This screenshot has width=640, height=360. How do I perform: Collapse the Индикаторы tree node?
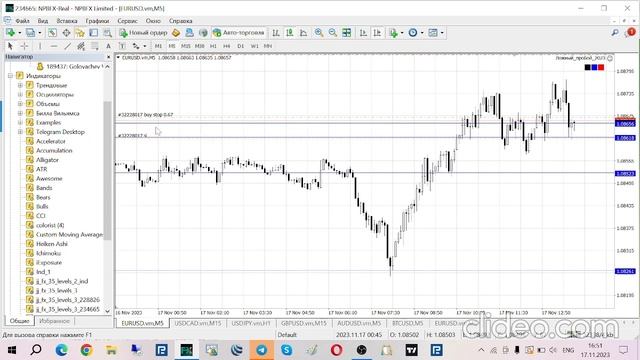pyautogui.click(x=11, y=76)
